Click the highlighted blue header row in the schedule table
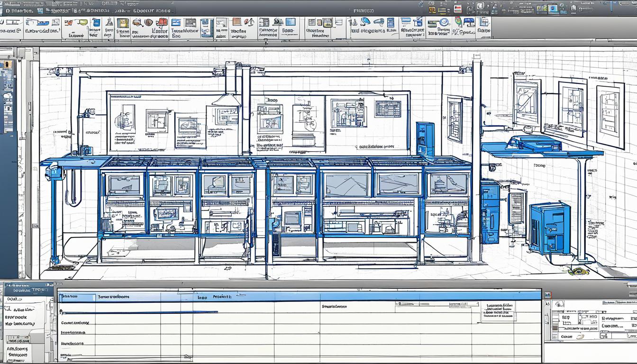 point(190,296)
